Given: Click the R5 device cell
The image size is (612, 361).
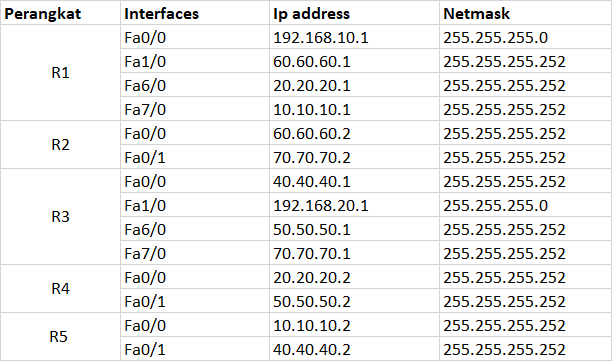Looking at the screenshot, I should tap(60, 336).
